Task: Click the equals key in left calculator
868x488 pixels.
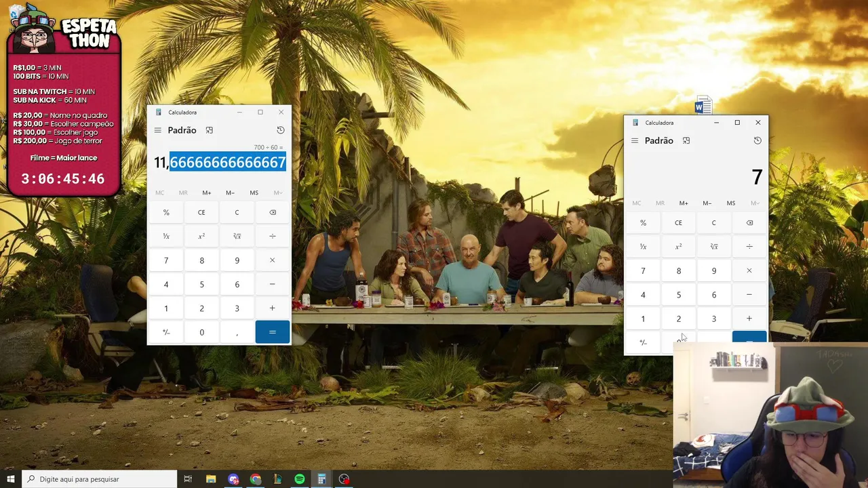Action: [273, 332]
